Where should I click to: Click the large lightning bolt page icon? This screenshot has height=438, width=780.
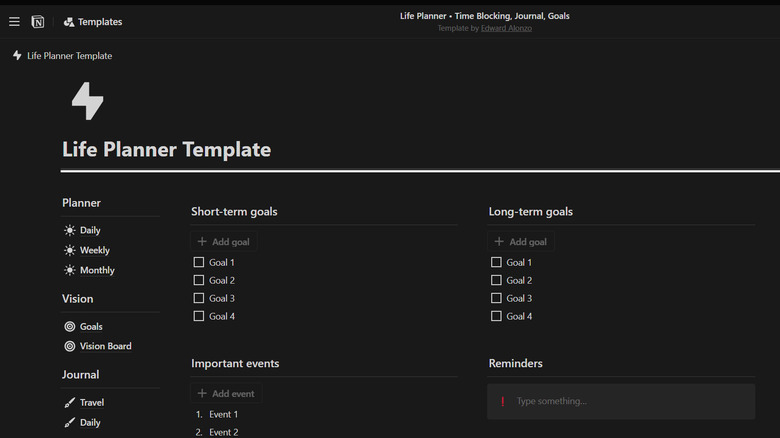pos(87,101)
